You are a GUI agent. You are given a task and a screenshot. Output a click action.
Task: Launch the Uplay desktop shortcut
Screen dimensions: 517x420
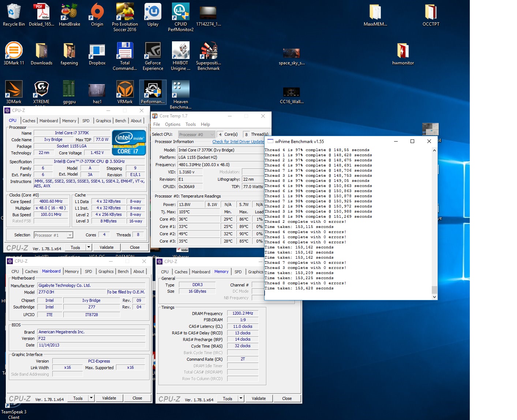(153, 15)
